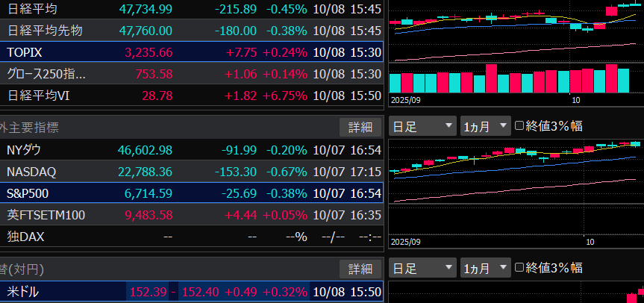
Task: Open 日足 dropdown above the overseas index chart
Action: click(x=422, y=126)
